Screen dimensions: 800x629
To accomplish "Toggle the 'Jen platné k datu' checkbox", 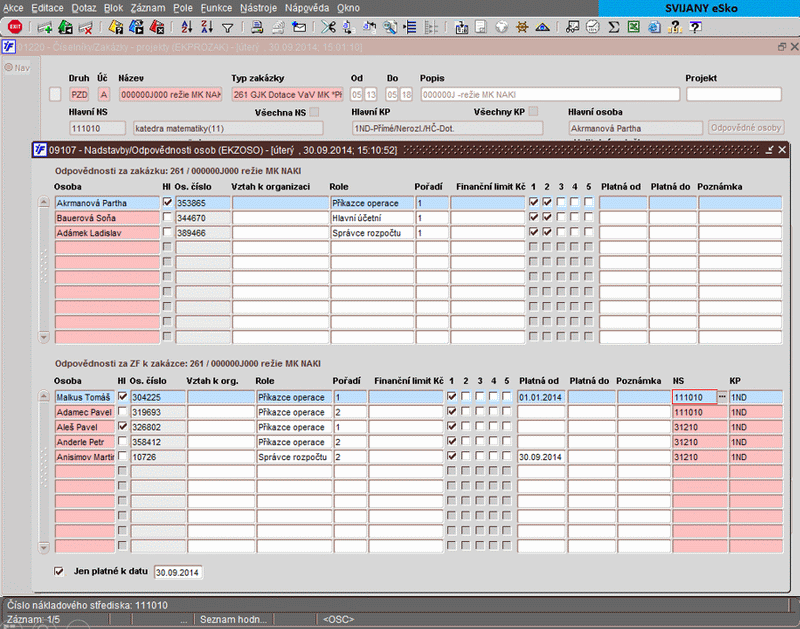I will click(57, 571).
